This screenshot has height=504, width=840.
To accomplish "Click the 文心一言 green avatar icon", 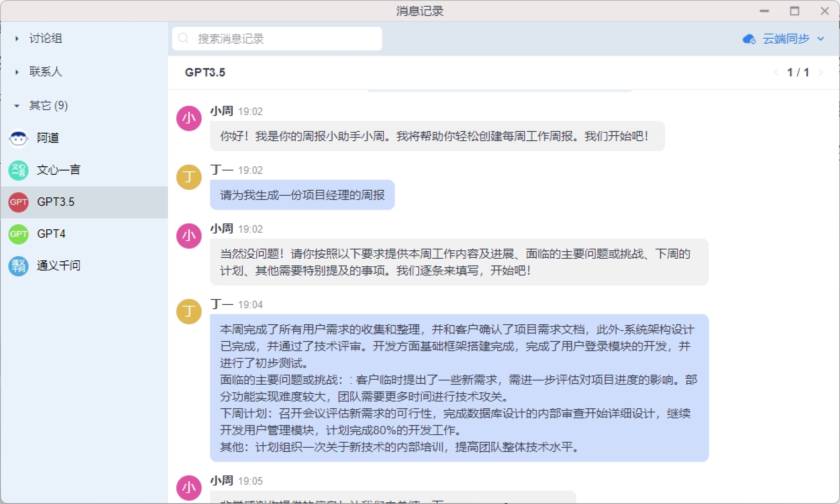I will point(18,170).
